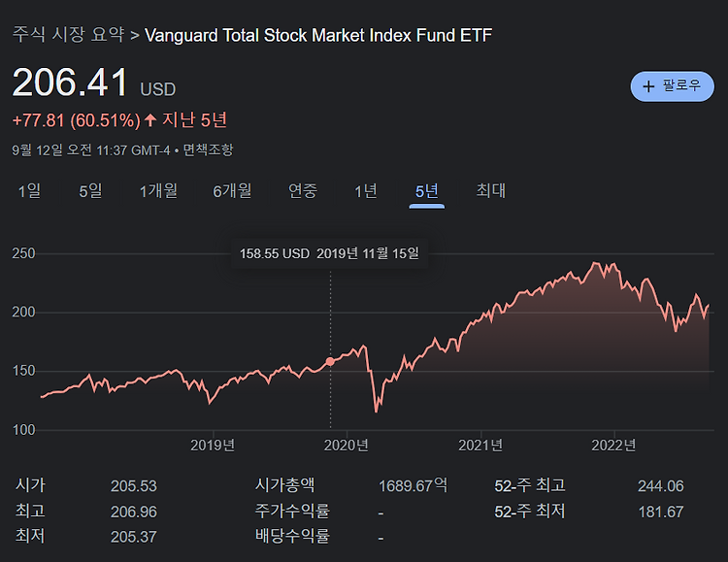728x562 pixels.
Task: Click the 52-주 최고 value 244.06
Action: pos(661,486)
